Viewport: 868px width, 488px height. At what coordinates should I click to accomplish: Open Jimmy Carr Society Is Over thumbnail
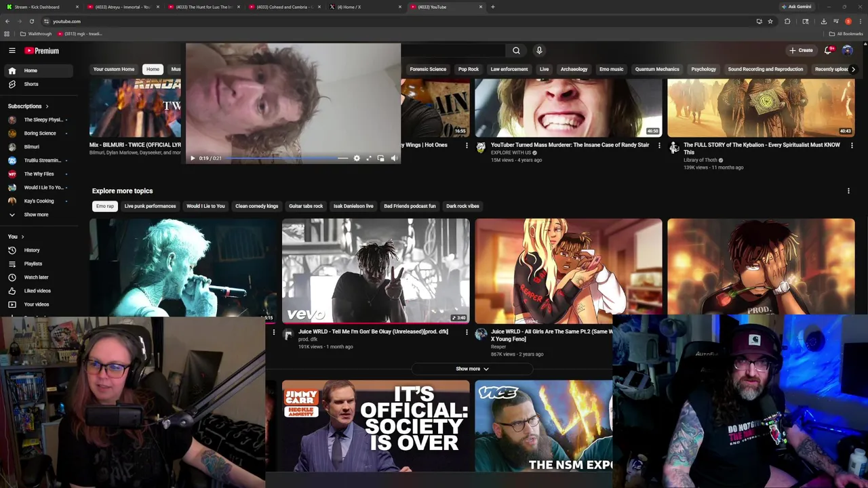coord(376,426)
